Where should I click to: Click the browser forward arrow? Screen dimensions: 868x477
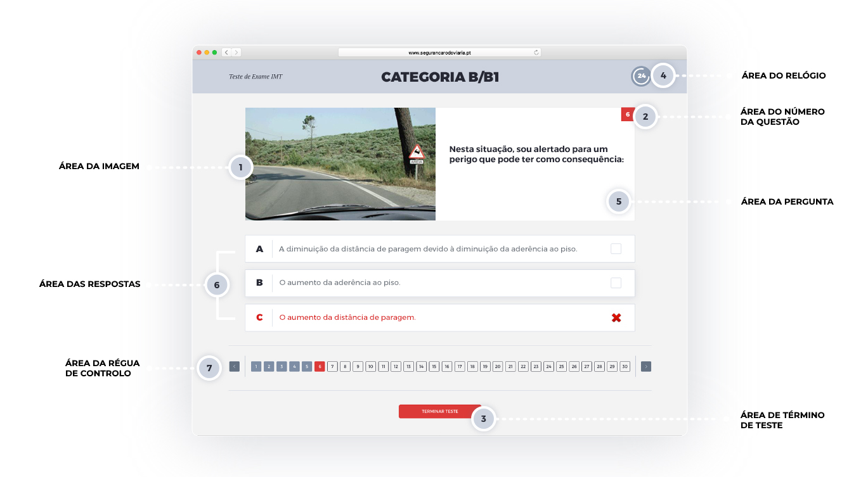click(x=236, y=53)
